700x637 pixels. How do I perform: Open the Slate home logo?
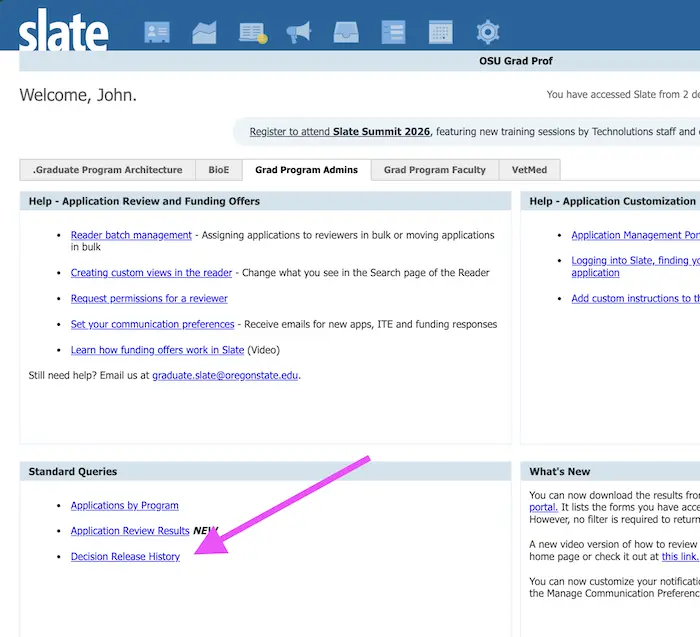click(x=63, y=29)
